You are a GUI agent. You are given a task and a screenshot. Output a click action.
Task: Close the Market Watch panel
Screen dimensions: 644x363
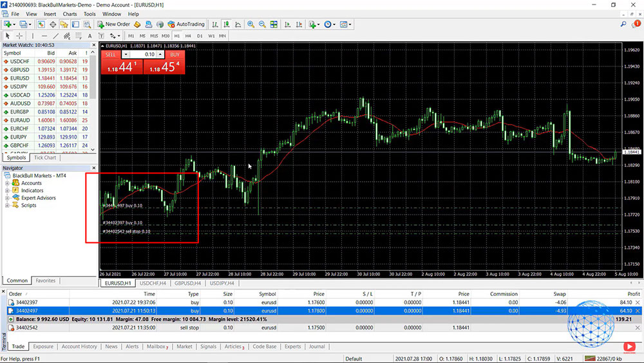point(93,45)
